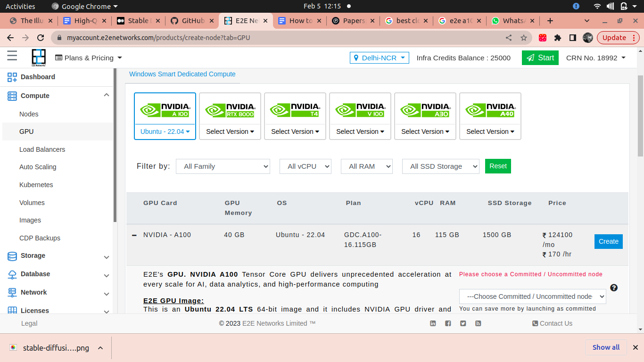Collapse the NVIDIA - A100 row minus toggle
The image size is (644, 362).
tap(134, 235)
